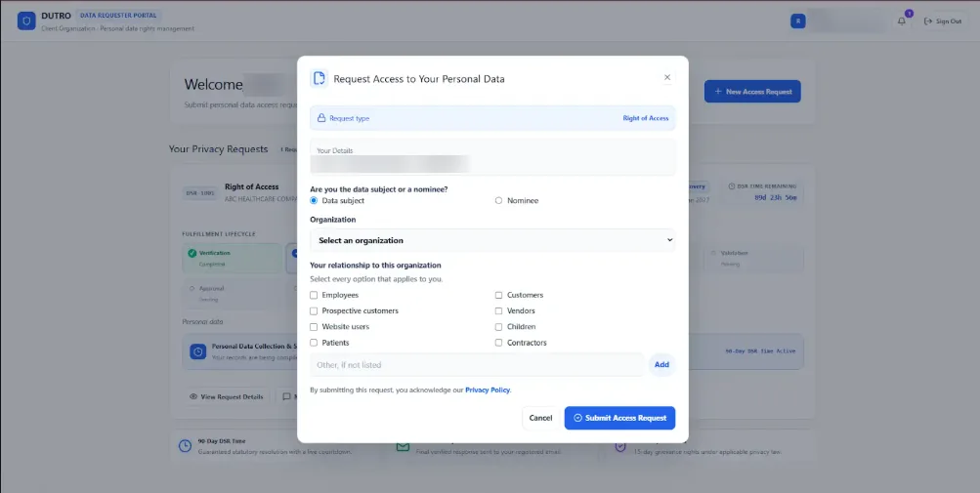Close the Request Access dialog with X
The image size is (980, 493).
click(667, 77)
